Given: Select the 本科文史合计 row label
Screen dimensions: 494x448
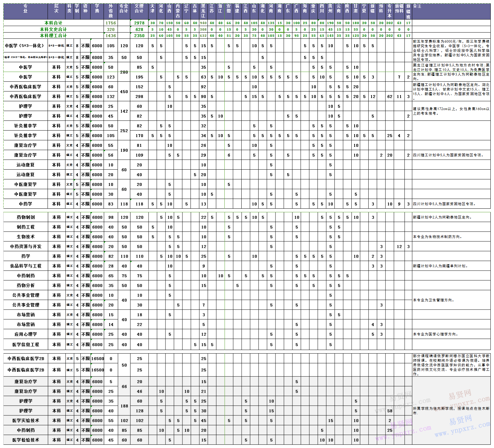Looking at the screenshot, I should 53,29.
